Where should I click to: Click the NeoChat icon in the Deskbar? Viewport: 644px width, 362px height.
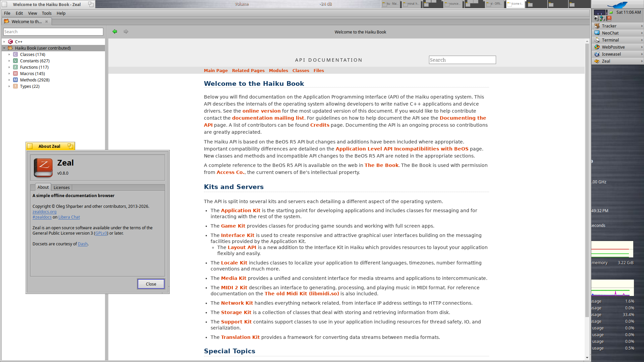point(597,33)
